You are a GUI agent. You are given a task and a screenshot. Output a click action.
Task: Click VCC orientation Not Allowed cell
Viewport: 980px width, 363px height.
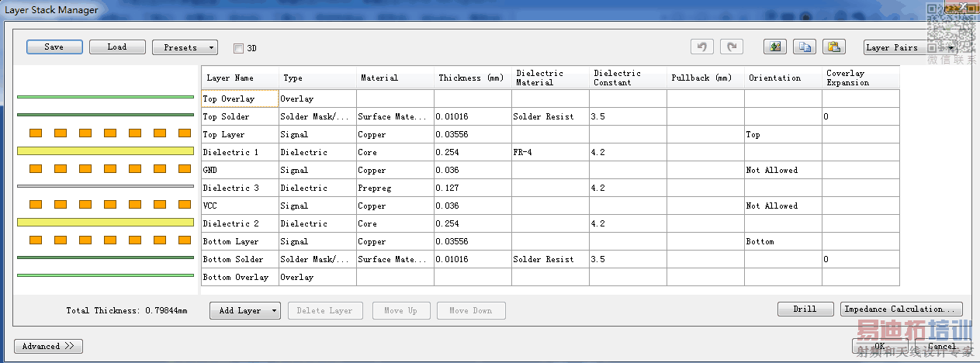click(783, 206)
